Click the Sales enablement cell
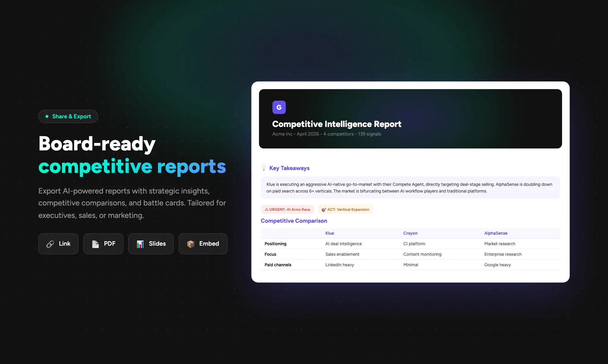Viewport: 608px width, 364px height. point(342,254)
